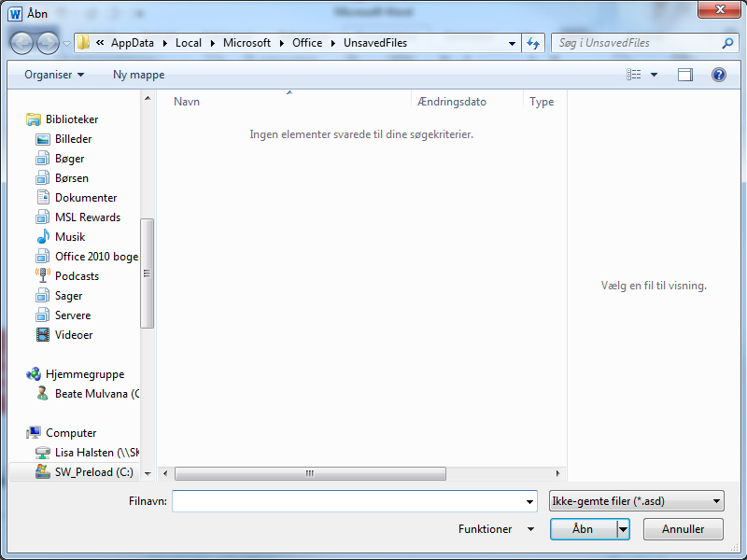Toggle the preview pane icon
Image resolution: width=747 pixels, height=560 pixels.
(685, 75)
